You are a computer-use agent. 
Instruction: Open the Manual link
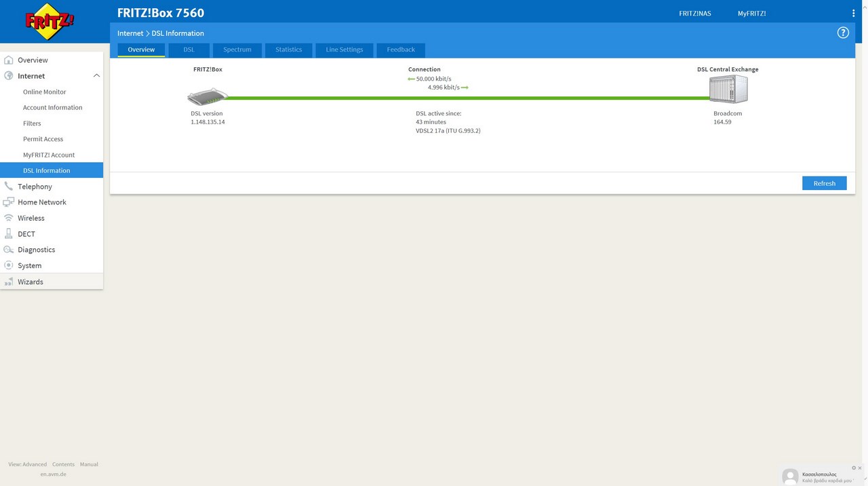(89, 464)
